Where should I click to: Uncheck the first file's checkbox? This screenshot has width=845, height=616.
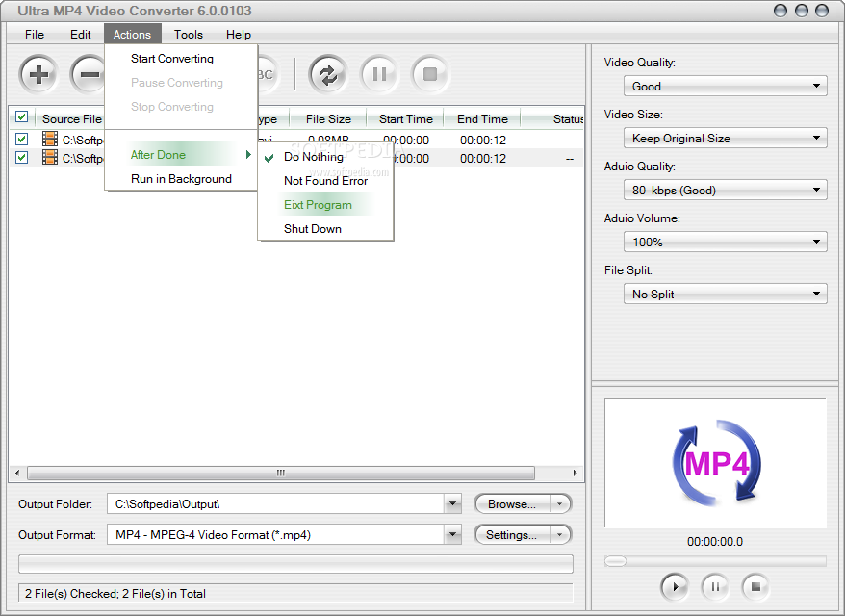click(21, 139)
